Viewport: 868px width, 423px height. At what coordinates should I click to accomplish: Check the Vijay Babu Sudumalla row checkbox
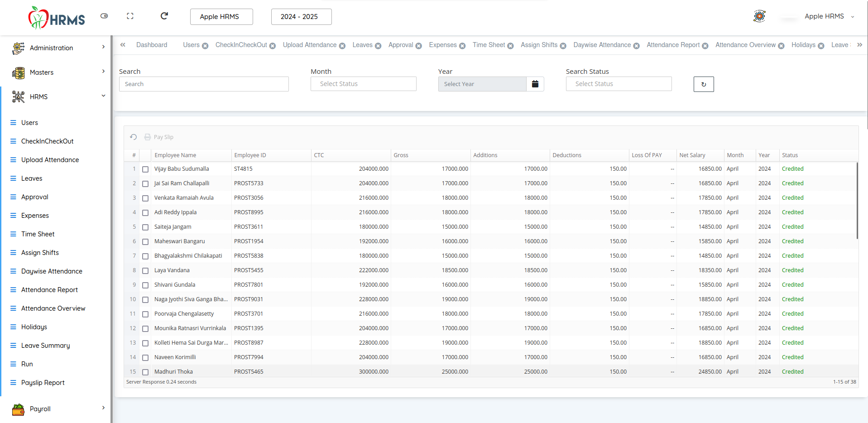coord(145,169)
